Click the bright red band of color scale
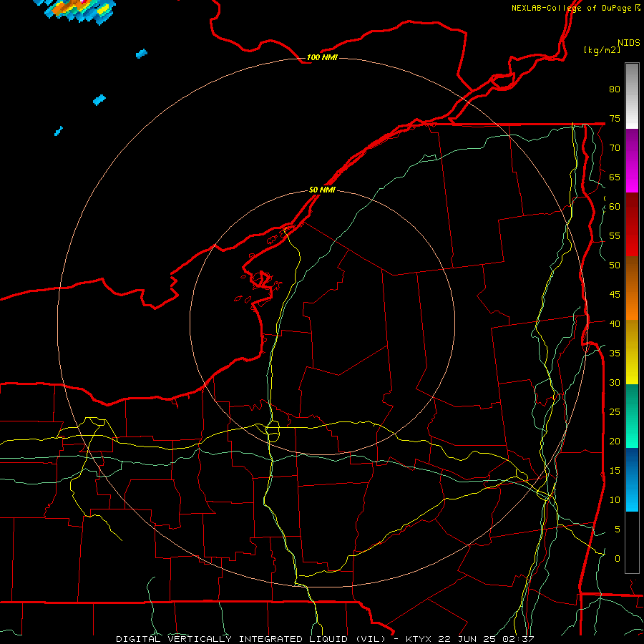This screenshot has width=644, height=644. [632, 224]
